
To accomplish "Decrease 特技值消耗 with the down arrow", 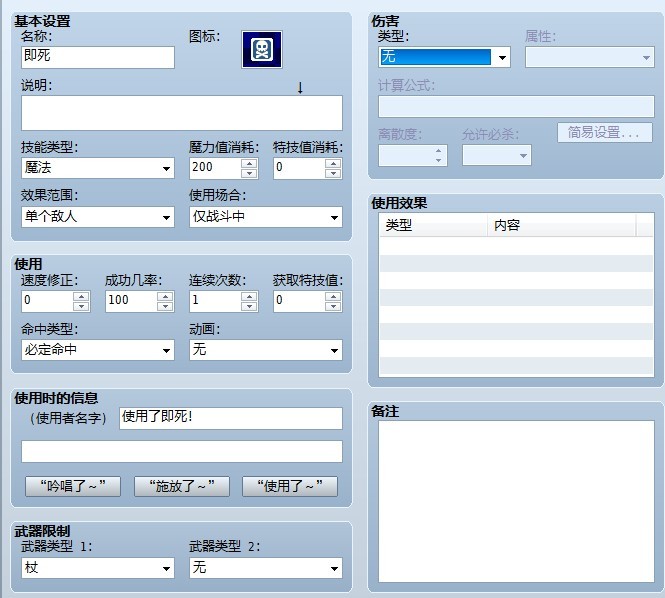I will pos(333,173).
